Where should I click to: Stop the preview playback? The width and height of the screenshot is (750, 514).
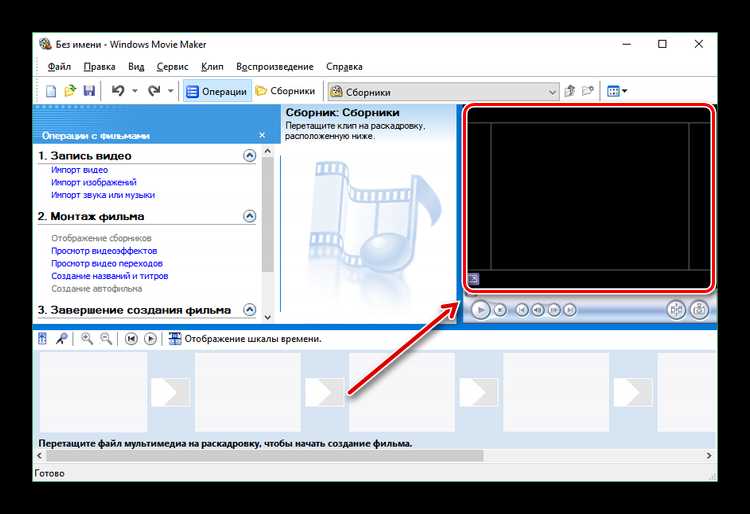[500, 310]
